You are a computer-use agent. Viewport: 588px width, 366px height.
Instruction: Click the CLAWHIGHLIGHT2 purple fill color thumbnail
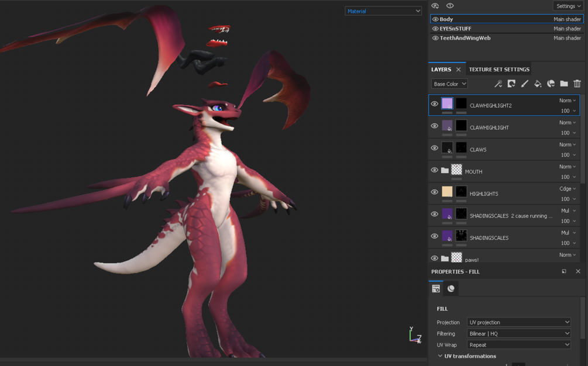tap(447, 103)
